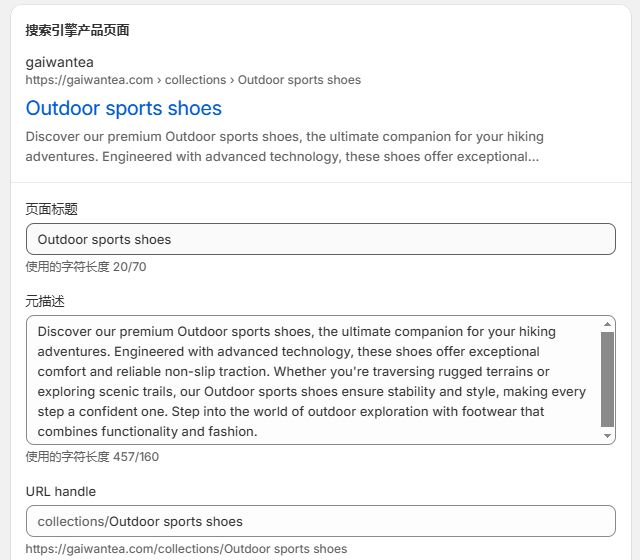This screenshot has height=560, width=640.
Task: Click the scroll up arrow in meta description
Action: pos(607,324)
